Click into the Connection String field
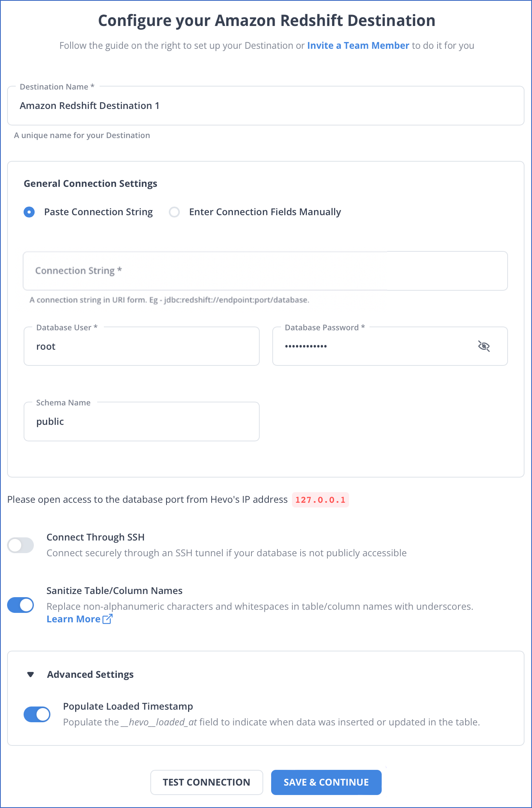 (x=265, y=271)
